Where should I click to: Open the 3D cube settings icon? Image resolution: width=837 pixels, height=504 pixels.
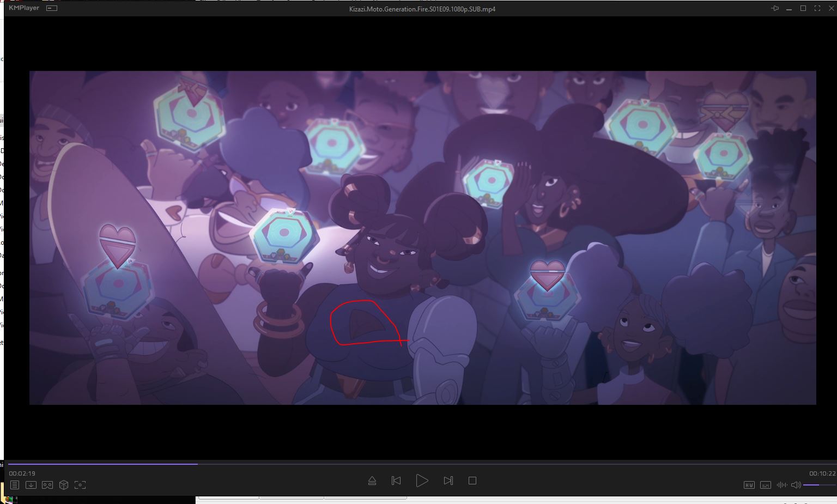[x=64, y=485]
